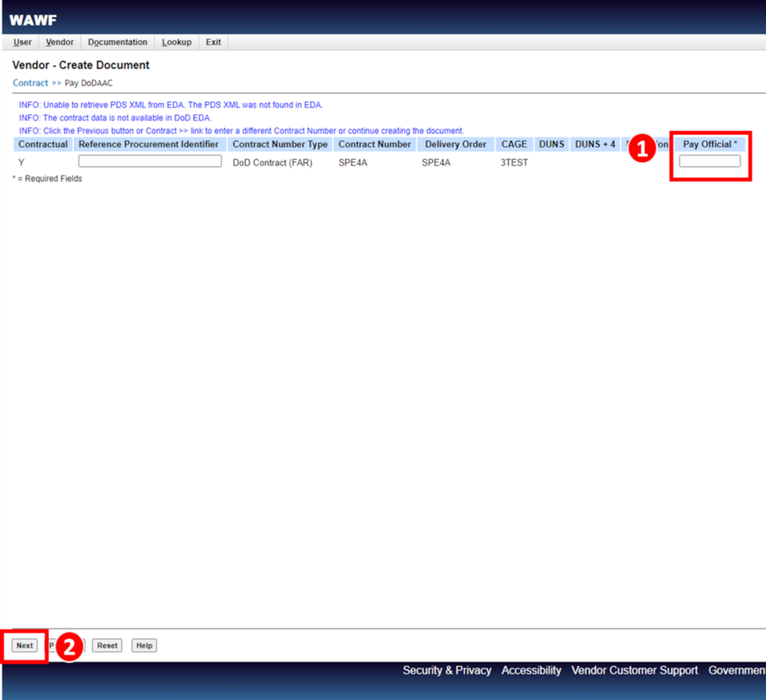Select the Reference Procurement Identifier header
The image size is (766, 700).
click(x=149, y=144)
